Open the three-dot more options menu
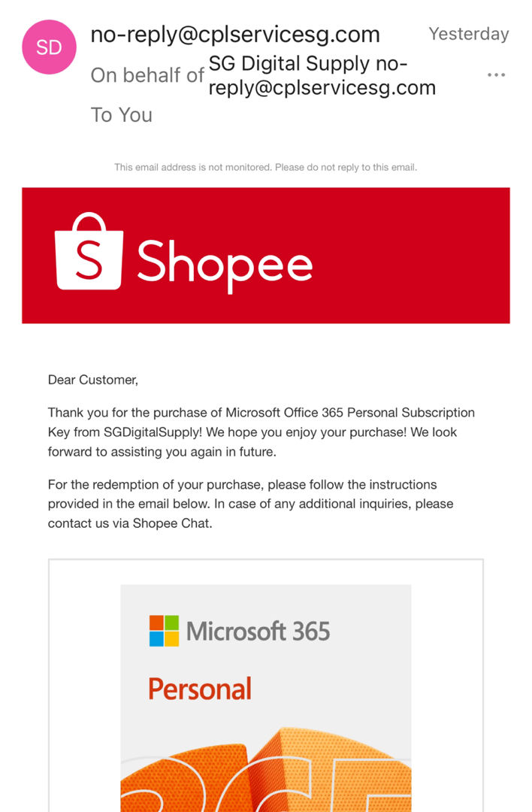This screenshot has width=532, height=812. click(496, 75)
